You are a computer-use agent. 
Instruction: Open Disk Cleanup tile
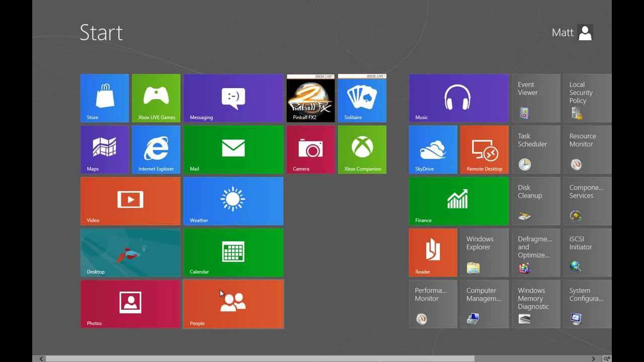[536, 201]
